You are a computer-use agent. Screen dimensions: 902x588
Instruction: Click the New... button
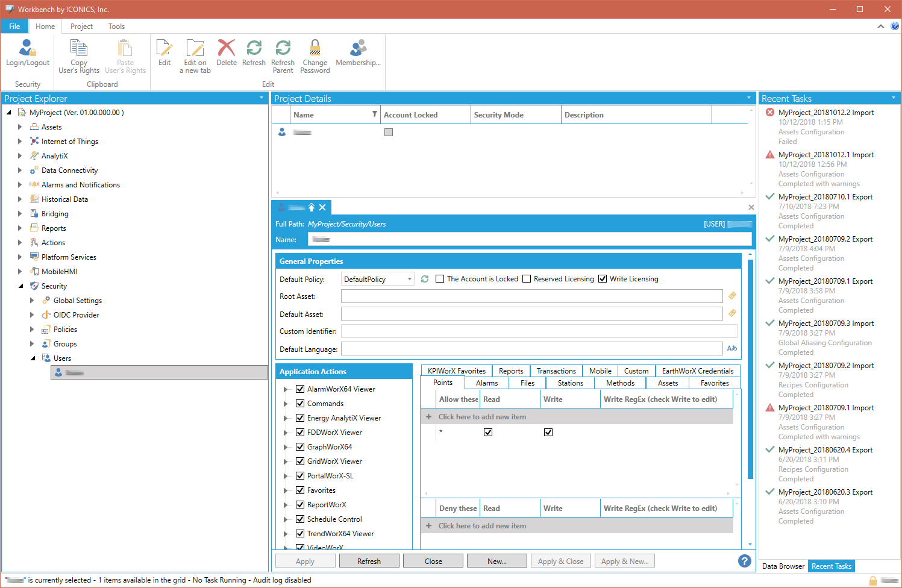[x=496, y=561]
